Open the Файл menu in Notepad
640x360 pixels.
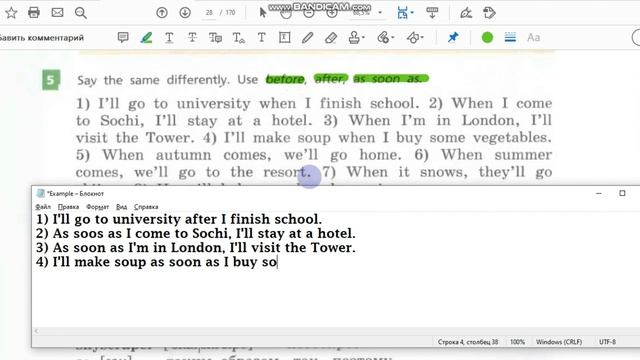coord(43,207)
